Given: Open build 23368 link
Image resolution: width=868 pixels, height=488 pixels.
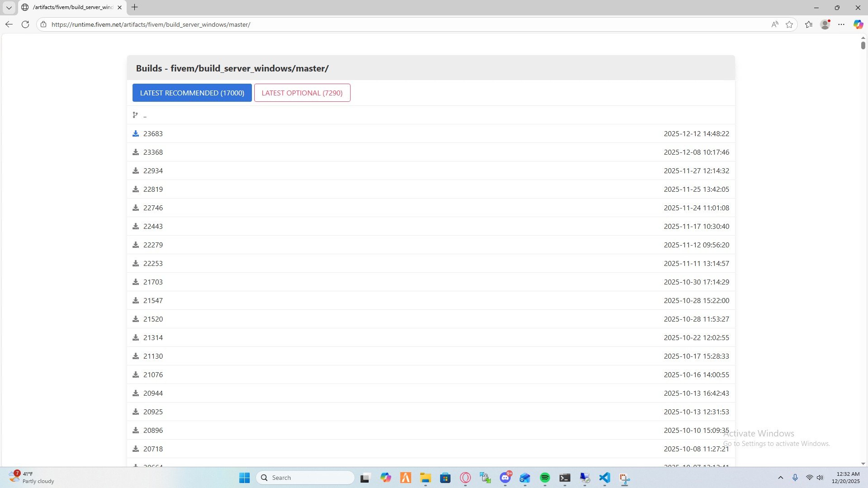Looking at the screenshot, I should coord(153,152).
